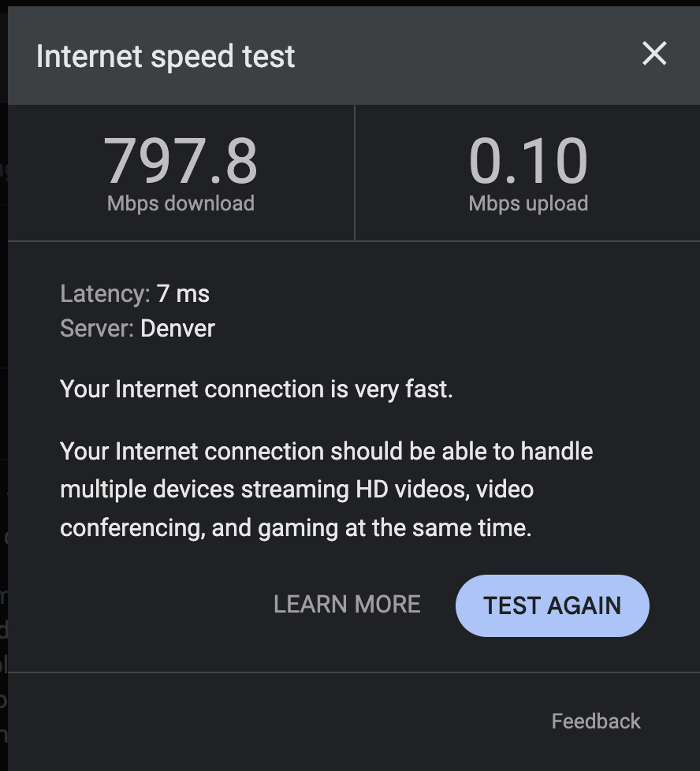Screen dimensions: 700x771
Task: Click the "Server:" label
Action: pyautogui.click(x=97, y=328)
